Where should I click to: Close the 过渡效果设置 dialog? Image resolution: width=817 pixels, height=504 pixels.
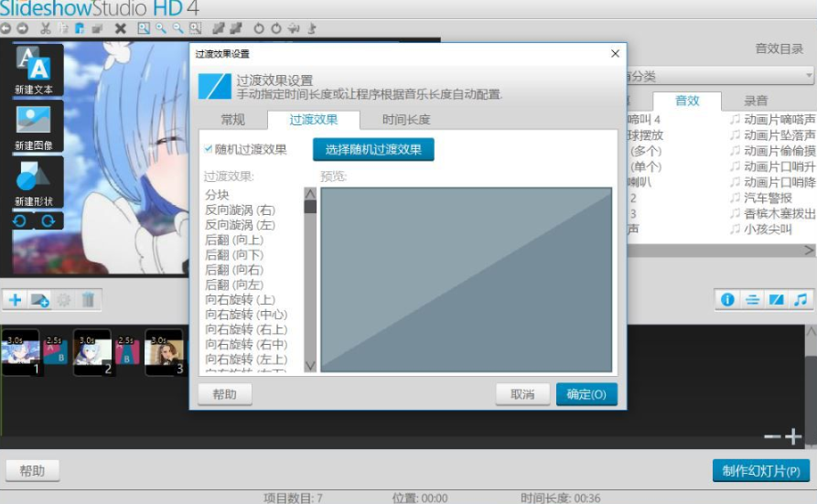[615, 54]
